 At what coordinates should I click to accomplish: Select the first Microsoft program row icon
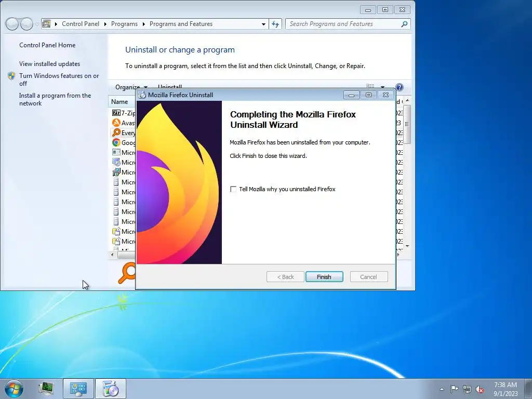(116, 152)
